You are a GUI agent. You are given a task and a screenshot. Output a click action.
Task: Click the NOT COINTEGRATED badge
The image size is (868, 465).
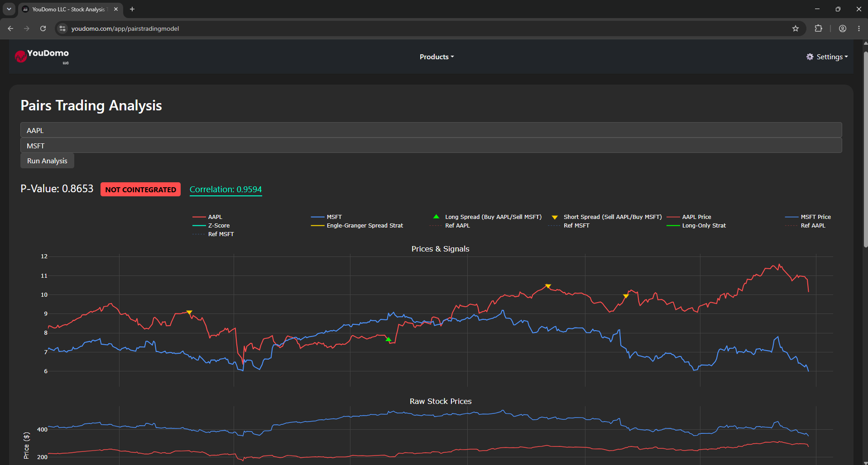[x=140, y=190]
